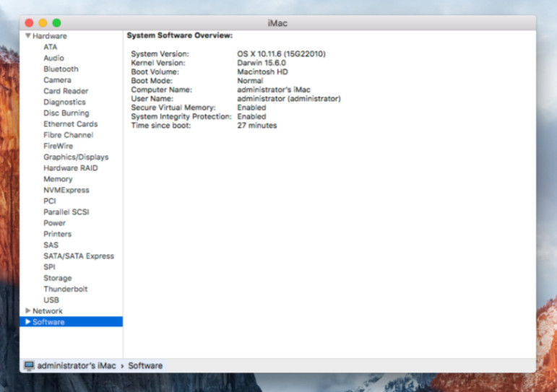The width and height of the screenshot is (557, 392).
Task: Minimize the window with the yellow button
Action: click(x=43, y=23)
